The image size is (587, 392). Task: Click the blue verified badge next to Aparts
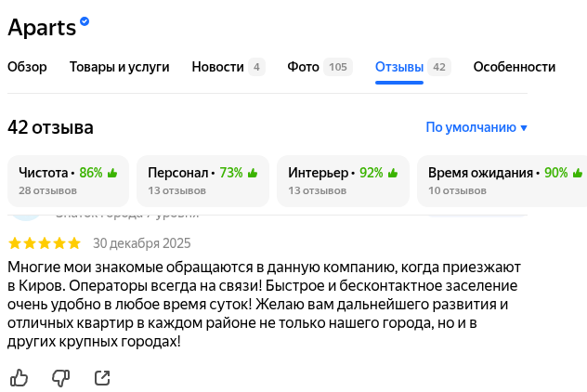tap(85, 21)
